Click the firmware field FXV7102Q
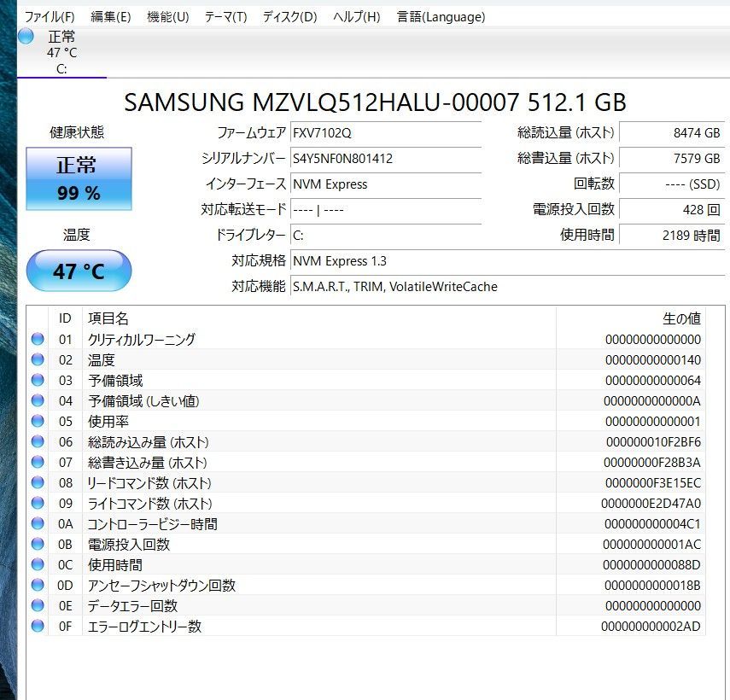This screenshot has height=700, width=730. pyautogui.click(x=385, y=133)
